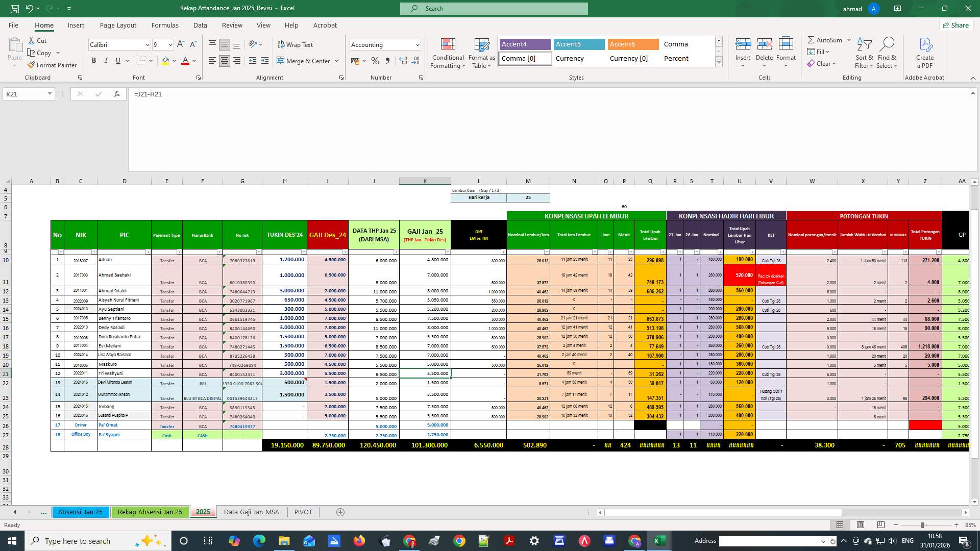Screen dimensions: 980x551
Task: Click the Increase Decimal icon
Action: tap(403, 60)
